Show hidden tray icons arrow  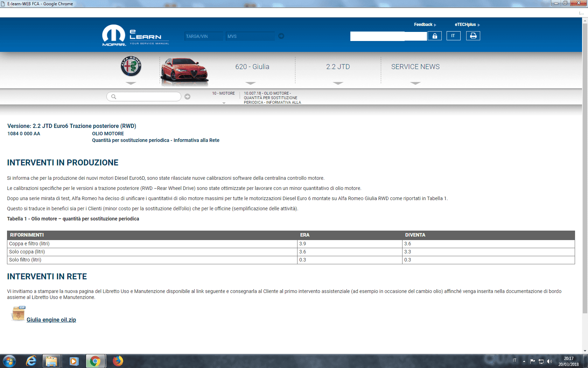pos(524,361)
